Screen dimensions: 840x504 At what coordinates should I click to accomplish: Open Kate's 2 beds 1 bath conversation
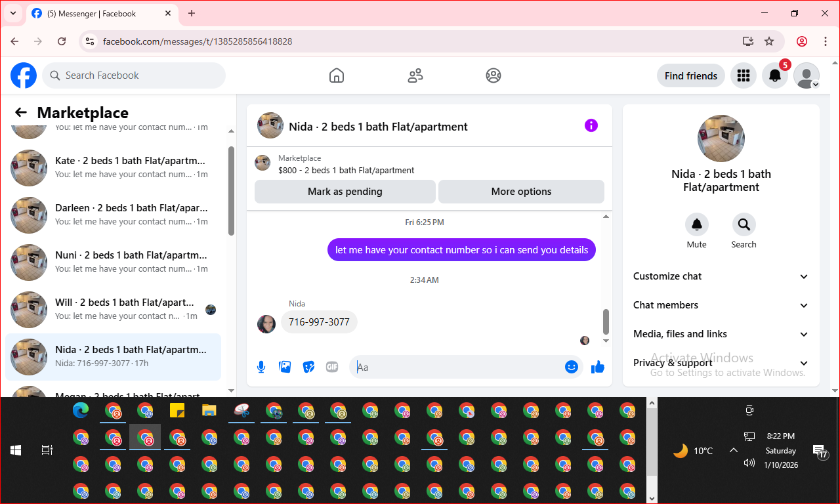click(x=114, y=168)
